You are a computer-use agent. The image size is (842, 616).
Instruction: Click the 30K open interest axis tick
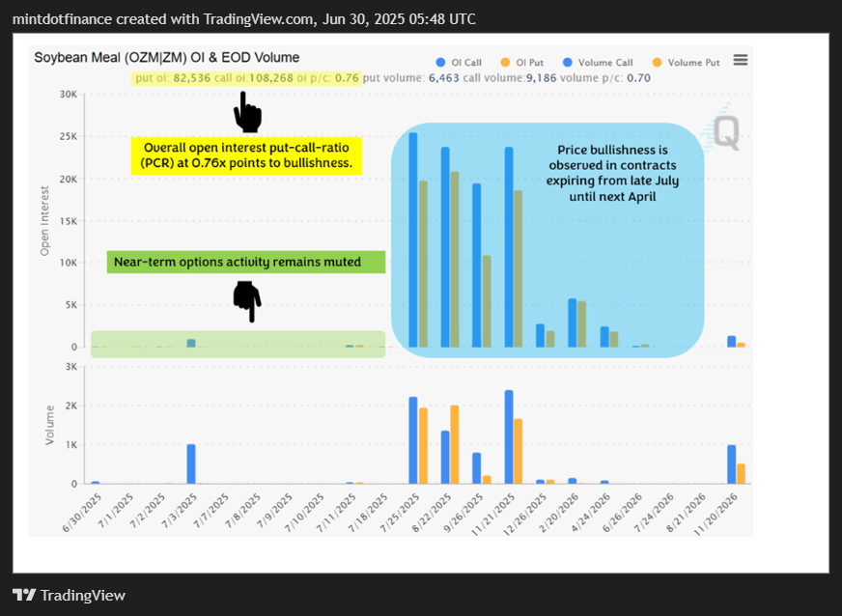click(69, 95)
